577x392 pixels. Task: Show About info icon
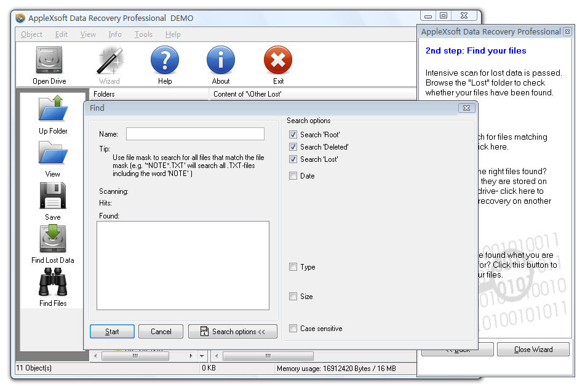tap(220, 60)
